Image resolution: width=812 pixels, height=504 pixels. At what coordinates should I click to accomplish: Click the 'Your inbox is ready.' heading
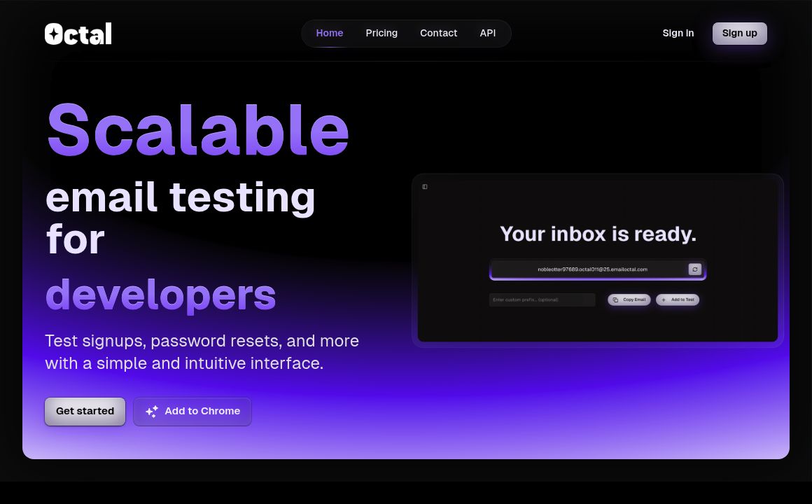tap(598, 234)
